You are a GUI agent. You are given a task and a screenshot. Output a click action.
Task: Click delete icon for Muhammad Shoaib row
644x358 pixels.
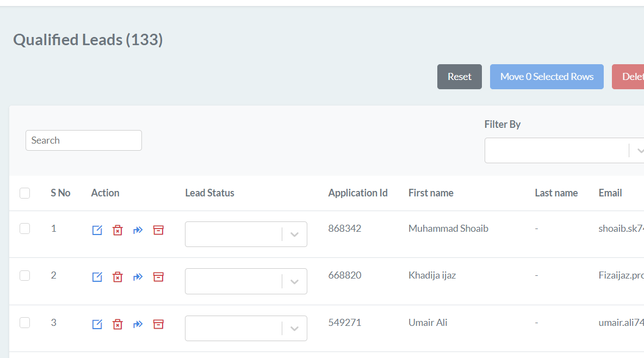117,230
